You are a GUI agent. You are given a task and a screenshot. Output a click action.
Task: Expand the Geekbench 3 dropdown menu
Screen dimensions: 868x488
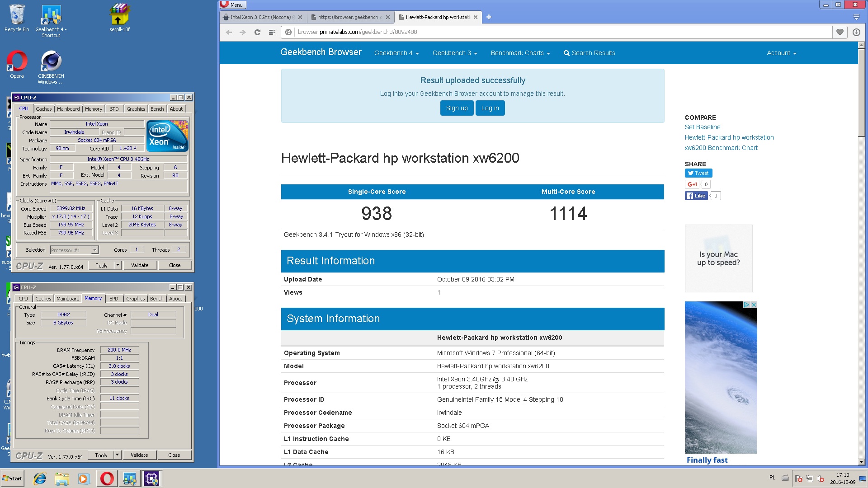tap(455, 53)
